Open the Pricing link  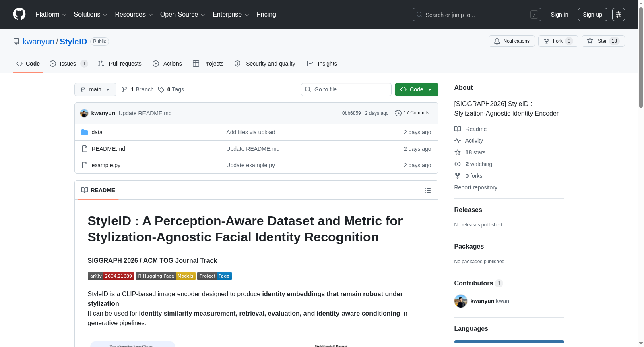coord(266,15)
